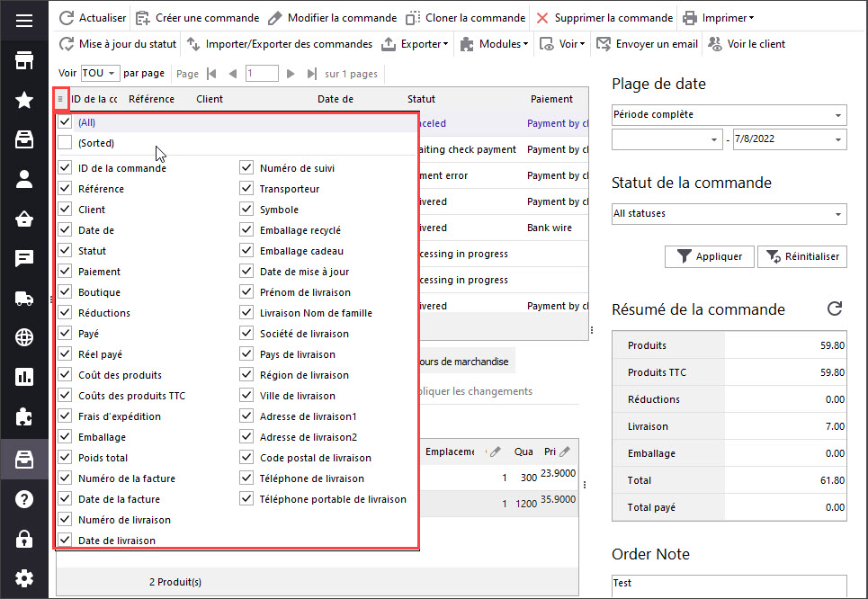This screenshot has width=868, height=599.
Task: Open the shipping truck sidebar icon
Action: pos(23,299)
